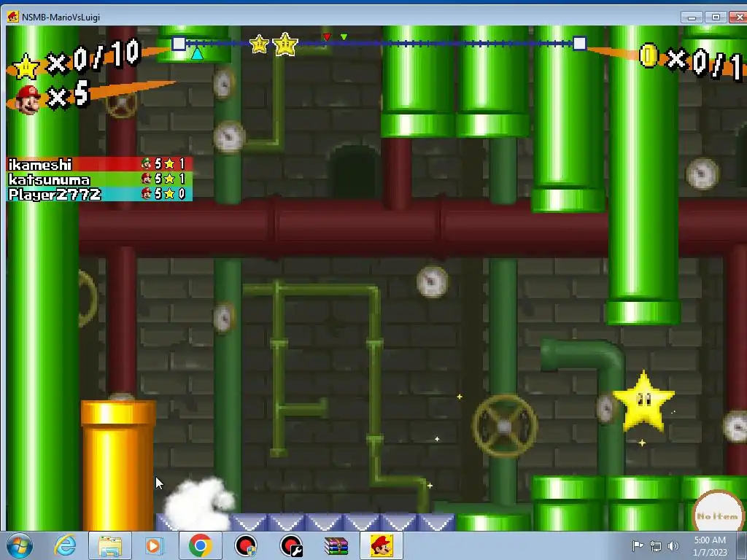Click the x5 lives count text
Screen dimensions: 747x560
click(69, 94)
